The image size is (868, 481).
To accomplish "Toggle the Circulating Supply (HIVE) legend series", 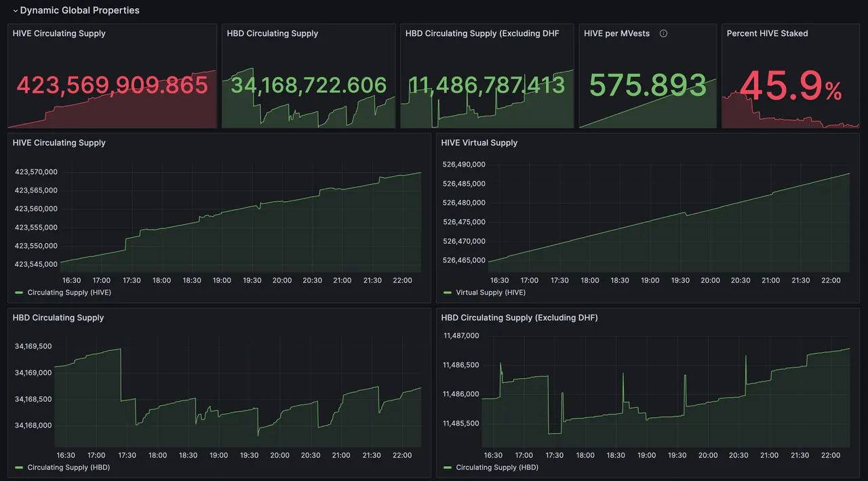I will [69, 293].
